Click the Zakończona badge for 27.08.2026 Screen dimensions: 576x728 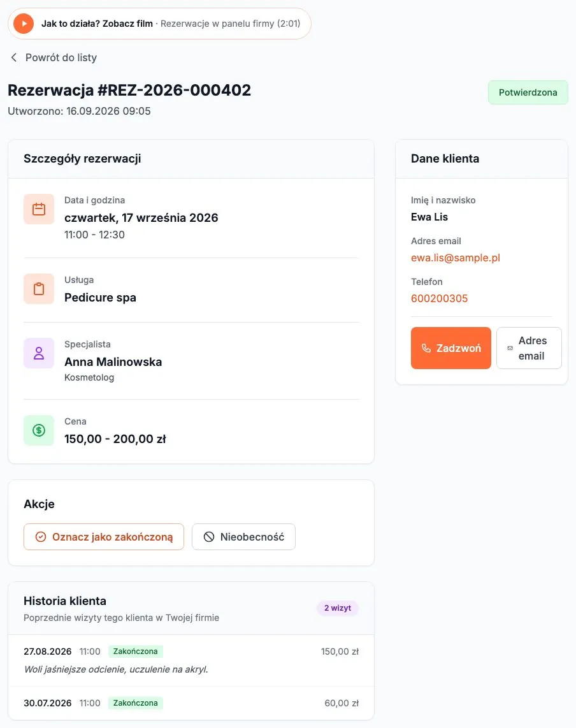click(136, 652)
